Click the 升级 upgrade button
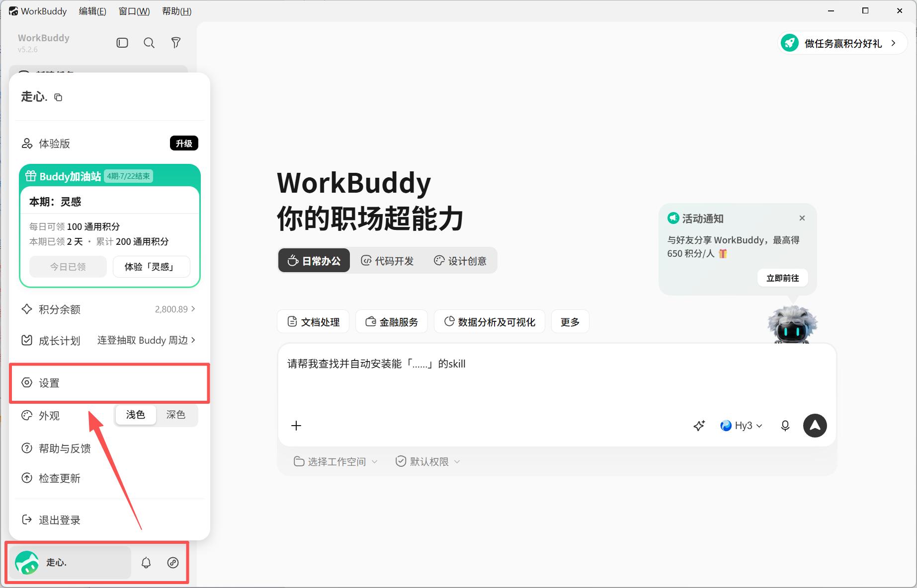Viewport: 917px width, 588px height. click(184, 143)
